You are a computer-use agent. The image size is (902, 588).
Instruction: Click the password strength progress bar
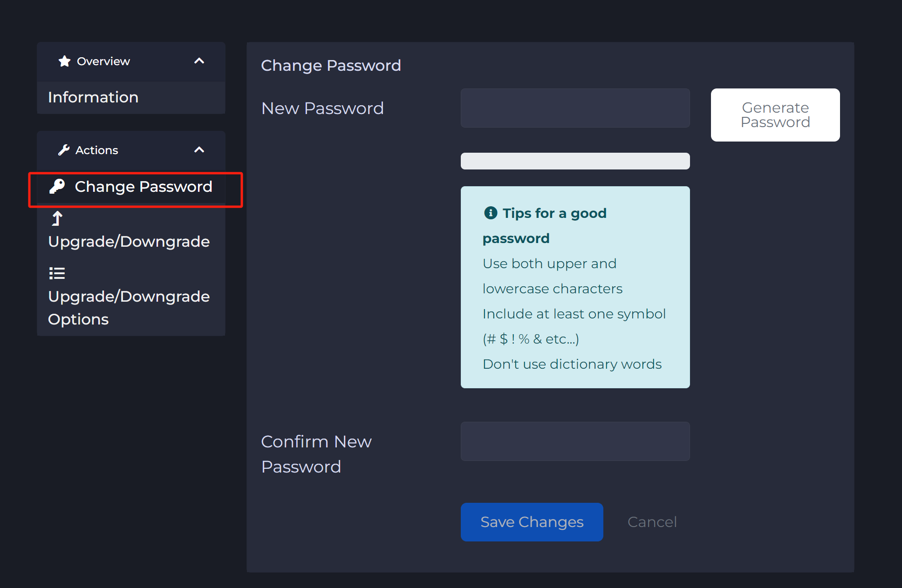(x=575, y=161)
